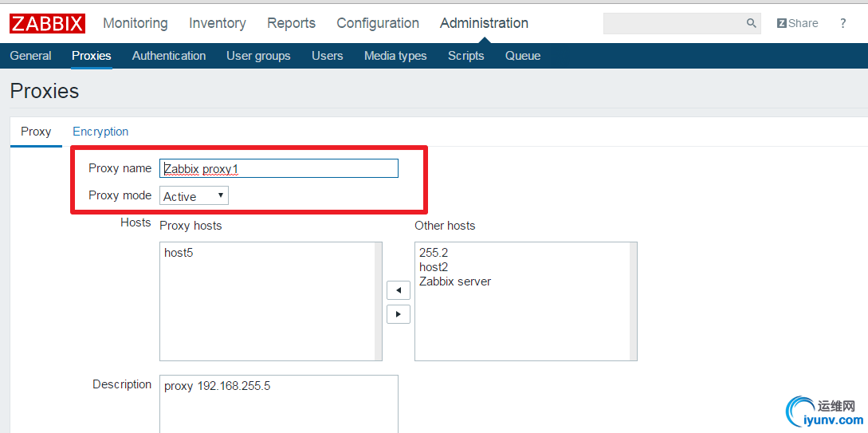Open the Scripts submenu
The image size is (868, 433).
click(466, 56)
